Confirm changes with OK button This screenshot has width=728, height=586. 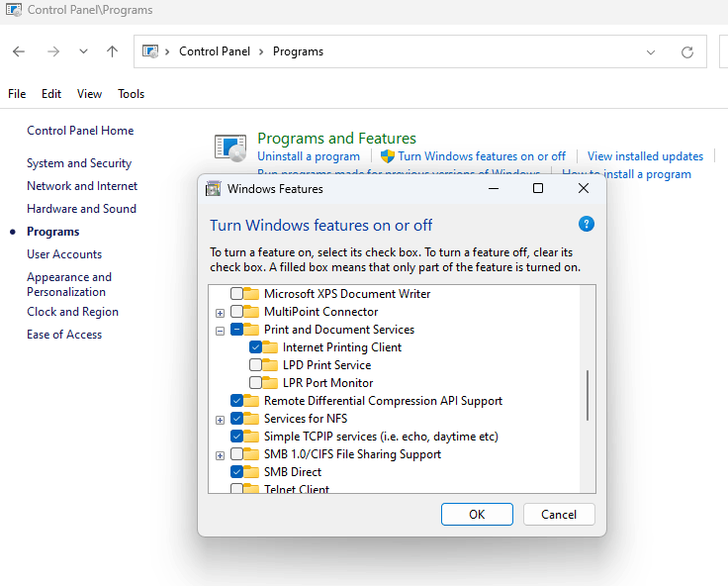point(477,515)
